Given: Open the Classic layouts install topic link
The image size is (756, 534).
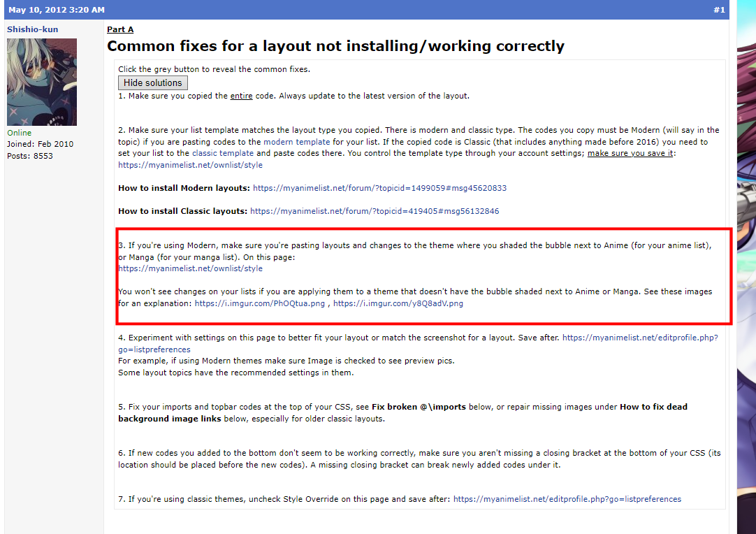Looking at the screenshot, I should coord(375,211).
